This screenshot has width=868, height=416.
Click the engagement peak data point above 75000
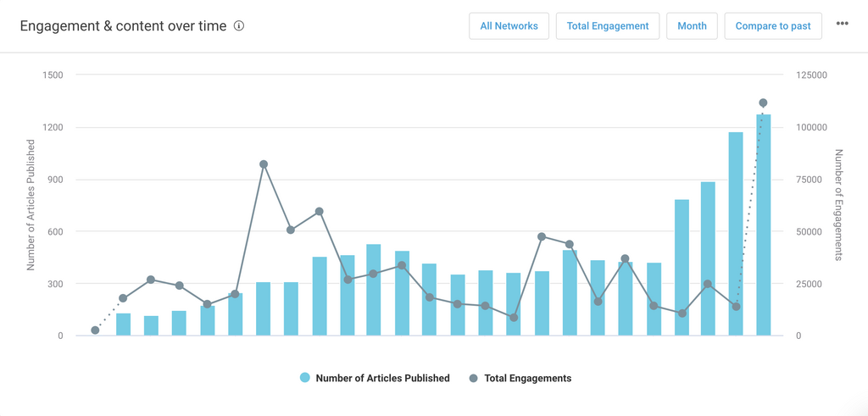(264, 164)
